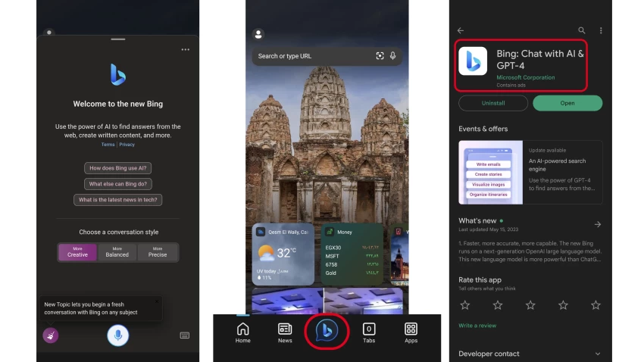The width and height of the screenshot is (644, 362).
Task: Tap the EGX30 row in Money card
Action: (352, 248)
